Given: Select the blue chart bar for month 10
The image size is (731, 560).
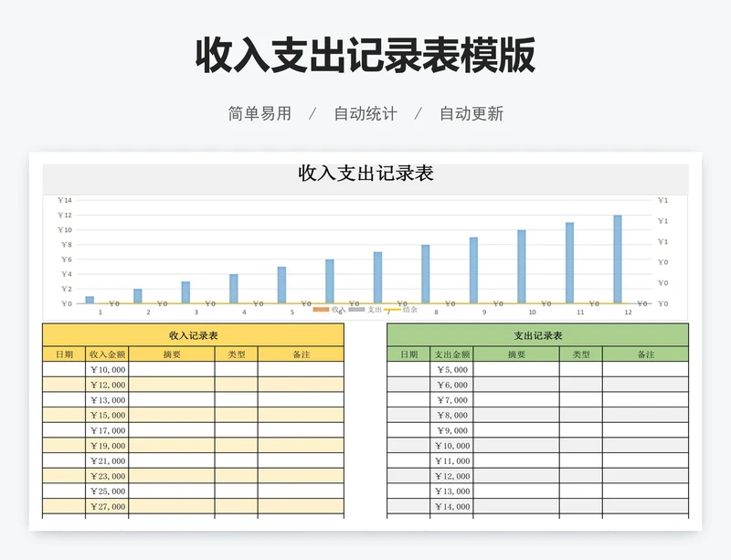Looking at the screenshot, I should pos(521,267).
